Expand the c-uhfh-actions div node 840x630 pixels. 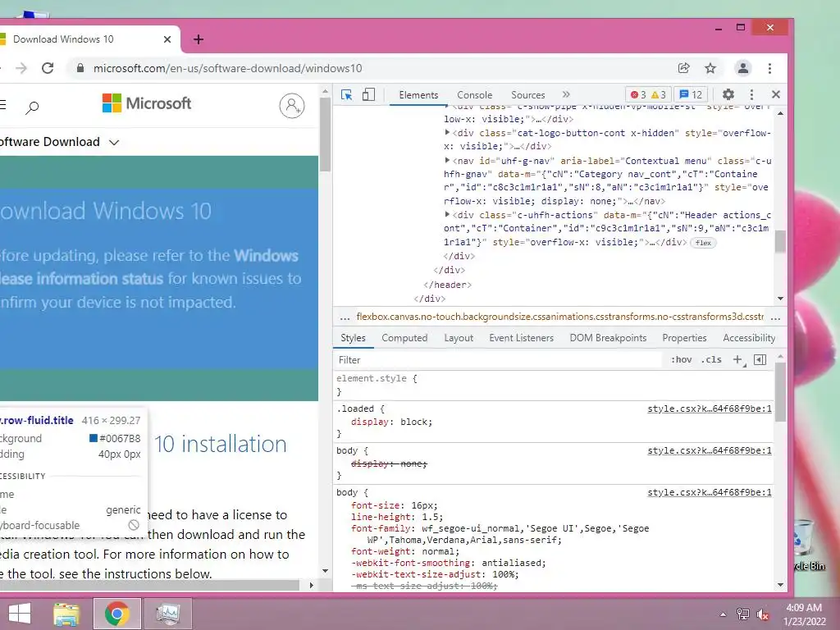447,214
